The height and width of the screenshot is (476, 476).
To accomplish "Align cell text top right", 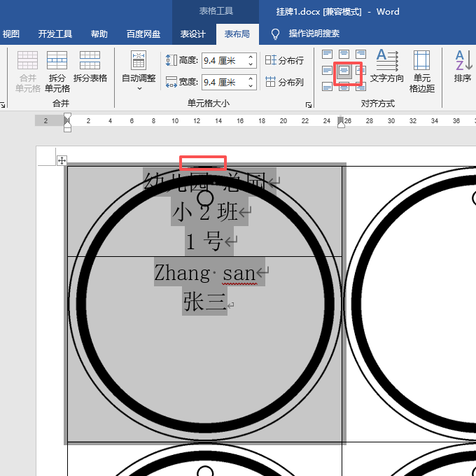I will pos(360,55).
